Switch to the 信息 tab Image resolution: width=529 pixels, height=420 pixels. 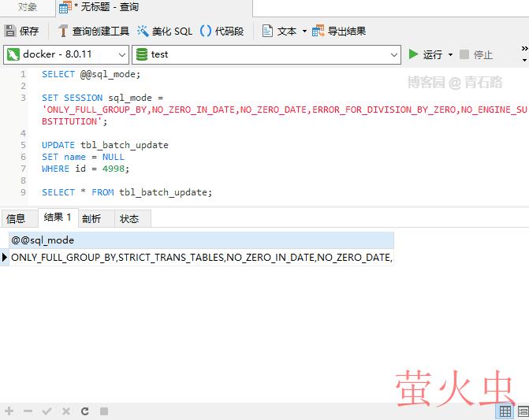click(16, 218)
